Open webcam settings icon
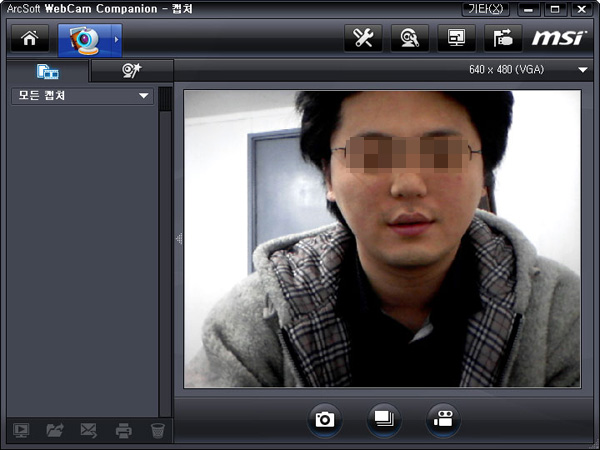 pyautogui.click(x=410, y=38)
